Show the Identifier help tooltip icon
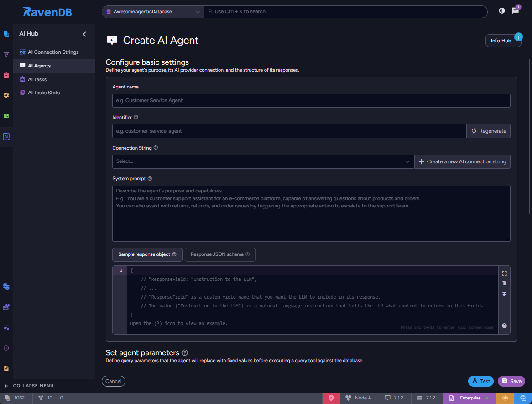The height and width of the screenshot is (404, 532). click(136, 117)
